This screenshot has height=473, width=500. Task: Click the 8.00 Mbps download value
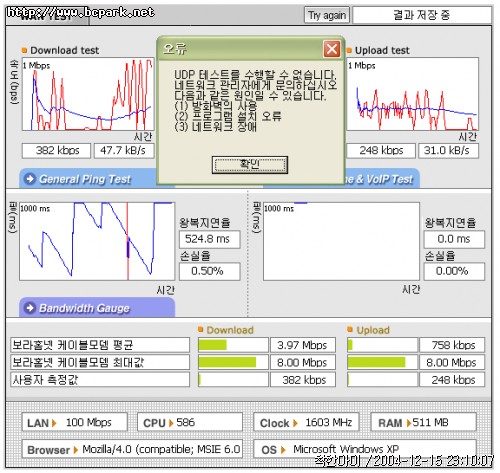(x=303, y=362)
